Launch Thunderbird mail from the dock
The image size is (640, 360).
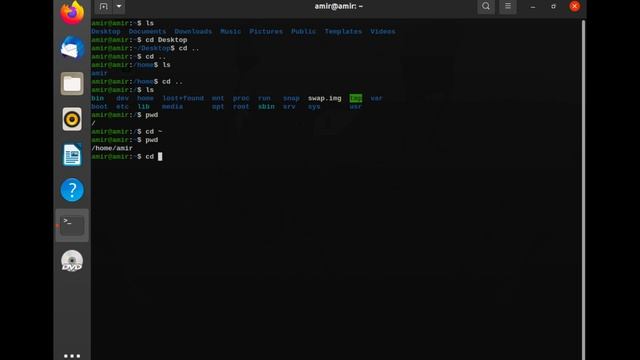pos(72,48)
